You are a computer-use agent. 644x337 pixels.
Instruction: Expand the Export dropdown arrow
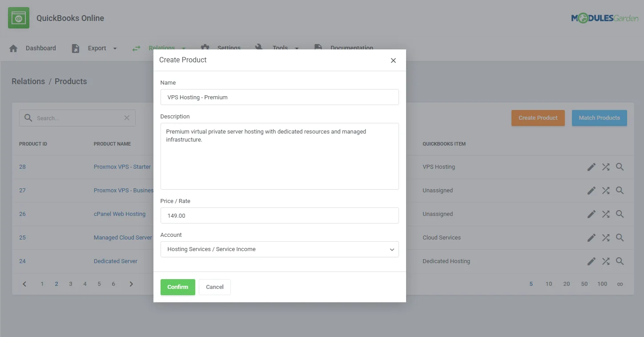pyautogui.click(x=115, y=49)
